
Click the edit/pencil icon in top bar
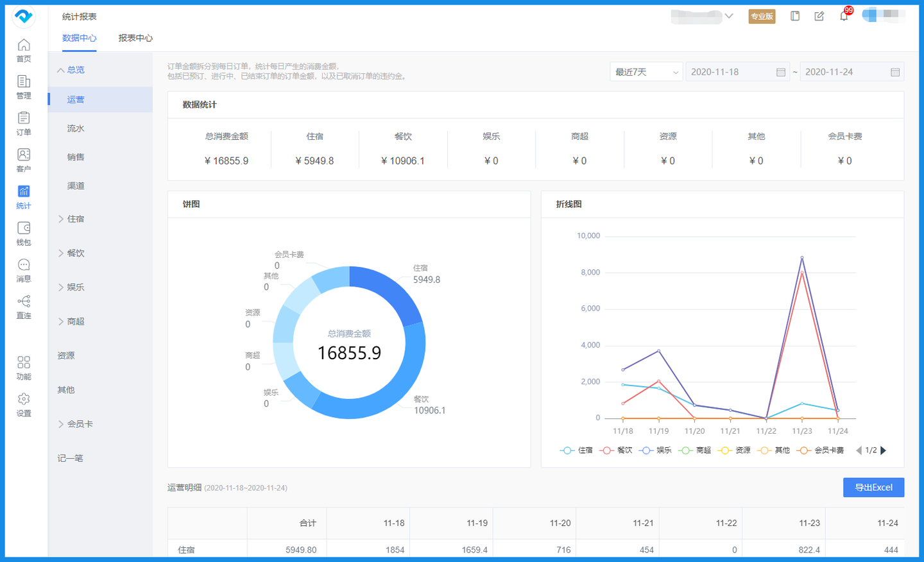819,15
